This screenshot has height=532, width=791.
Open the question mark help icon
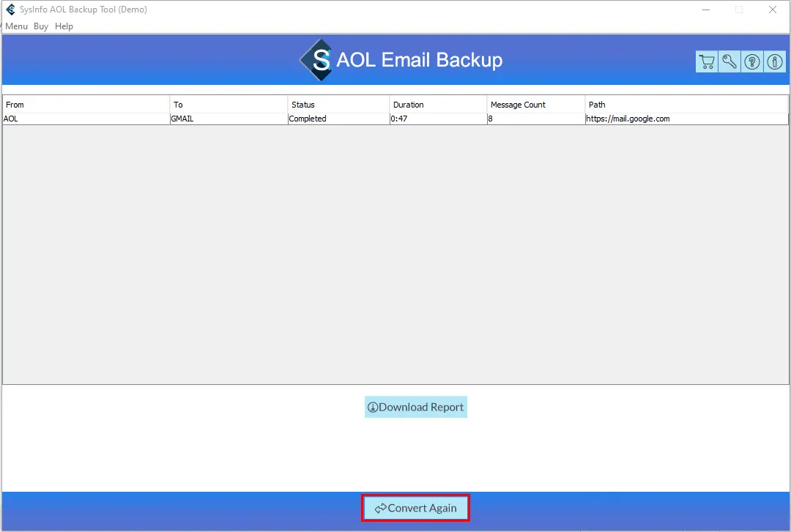pos(752,62)
